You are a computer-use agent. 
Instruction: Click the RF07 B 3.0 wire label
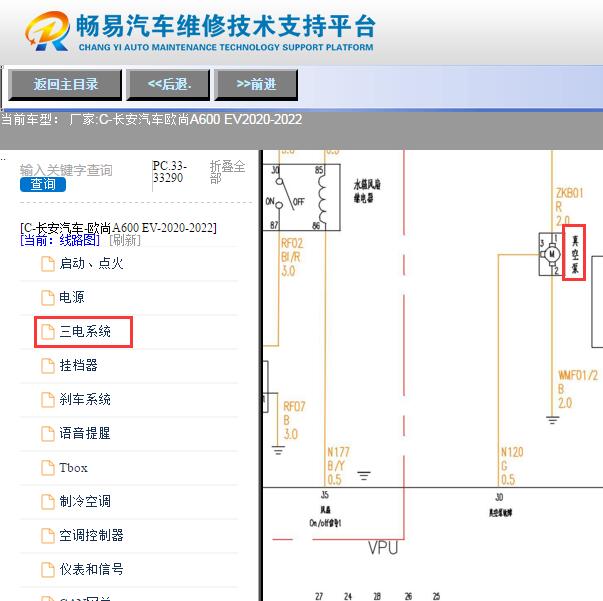[294, 420]
